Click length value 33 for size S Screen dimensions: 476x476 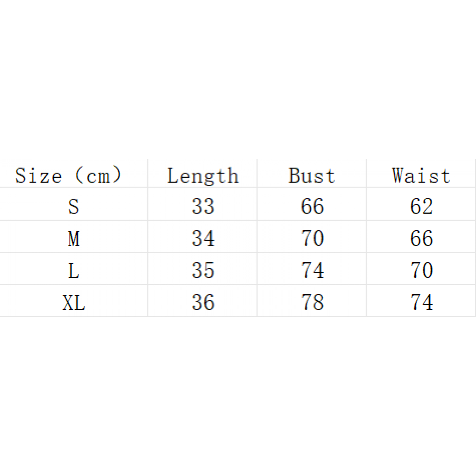click(203, 206)
